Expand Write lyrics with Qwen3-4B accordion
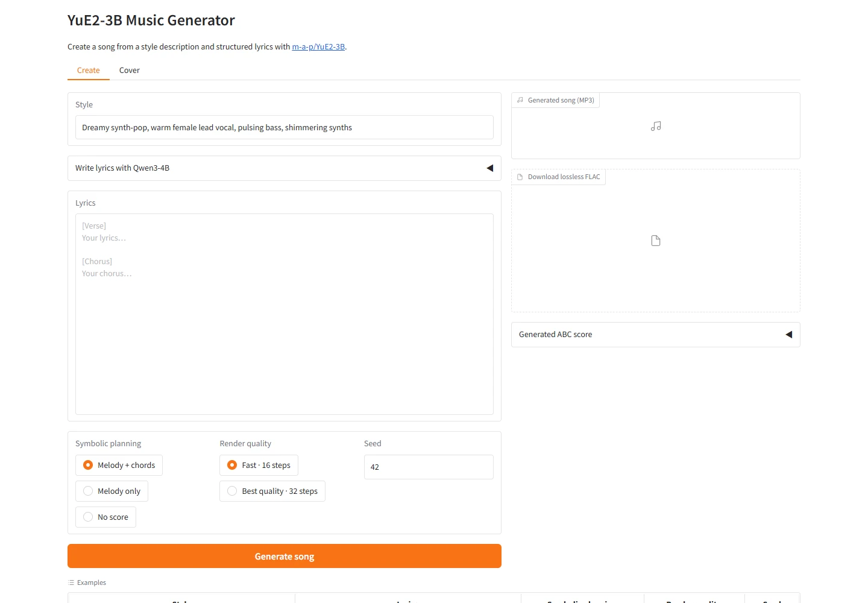The image size is (868, 603). pyautogui.click(x=285, y=168)
